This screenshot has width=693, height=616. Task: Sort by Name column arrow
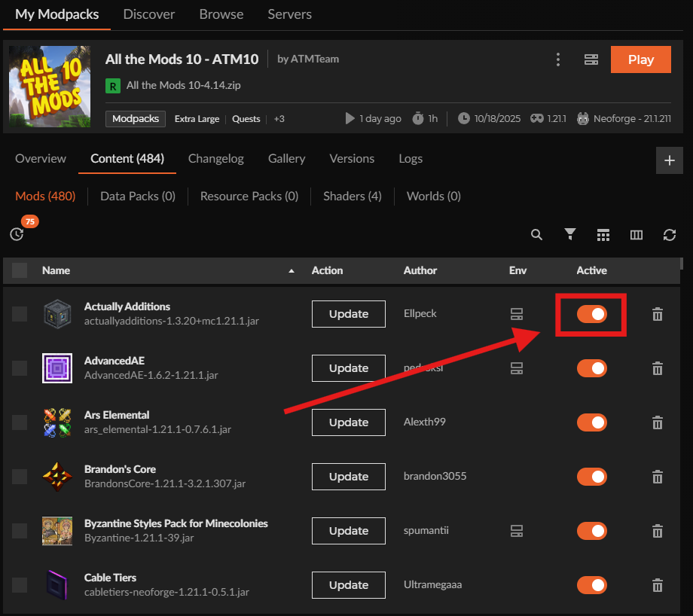(x=292, y=271)
